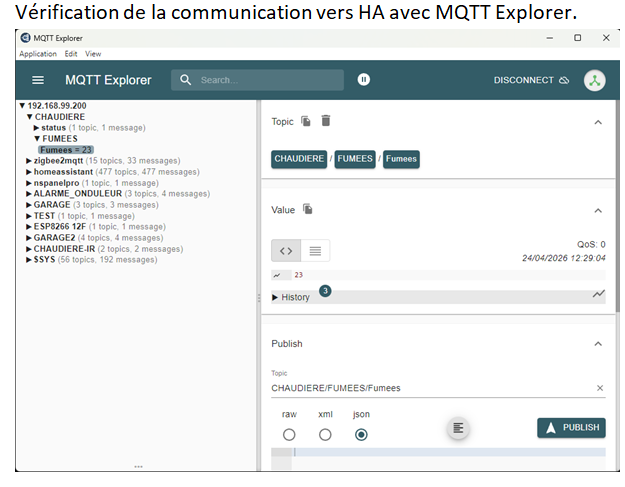Minimize the MQTT Explorer window
625x487 pixels.
550,38
